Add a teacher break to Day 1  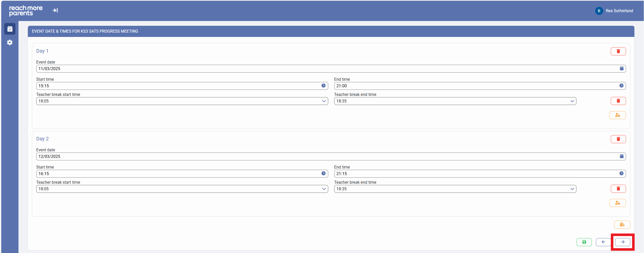tap(617, 115)
